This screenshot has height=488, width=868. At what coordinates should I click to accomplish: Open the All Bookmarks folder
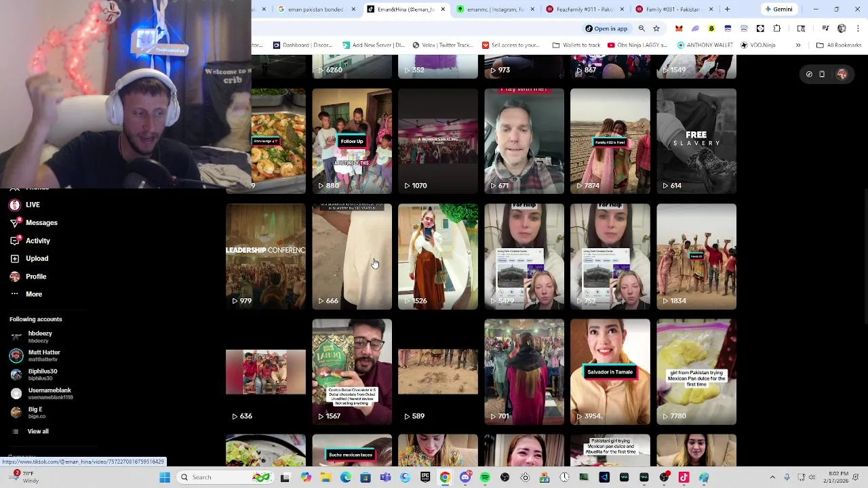click(839, 45)
